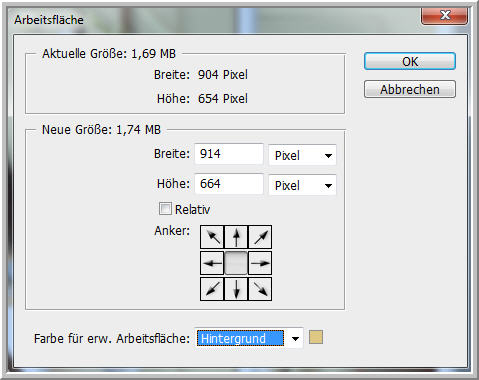
Task: Set anchor to bottom-center down arrow
Action: pyautogui.click(x=236, y=289)
